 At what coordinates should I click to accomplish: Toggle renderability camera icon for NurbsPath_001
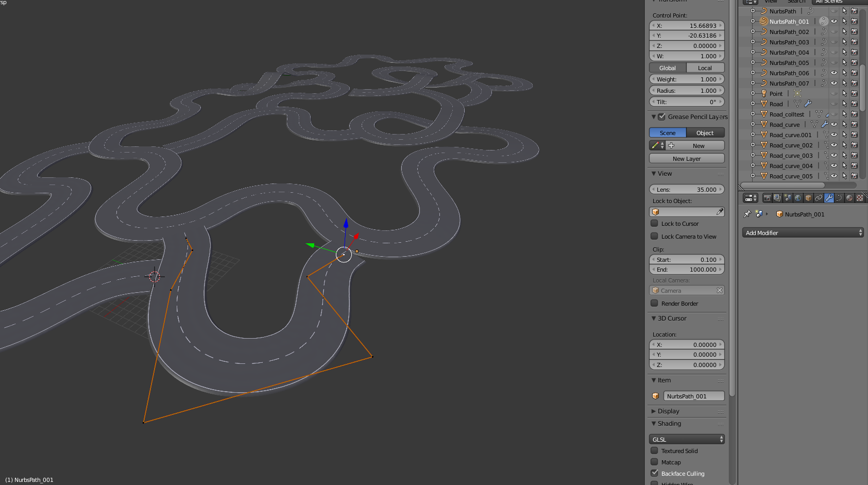point(854,21)
